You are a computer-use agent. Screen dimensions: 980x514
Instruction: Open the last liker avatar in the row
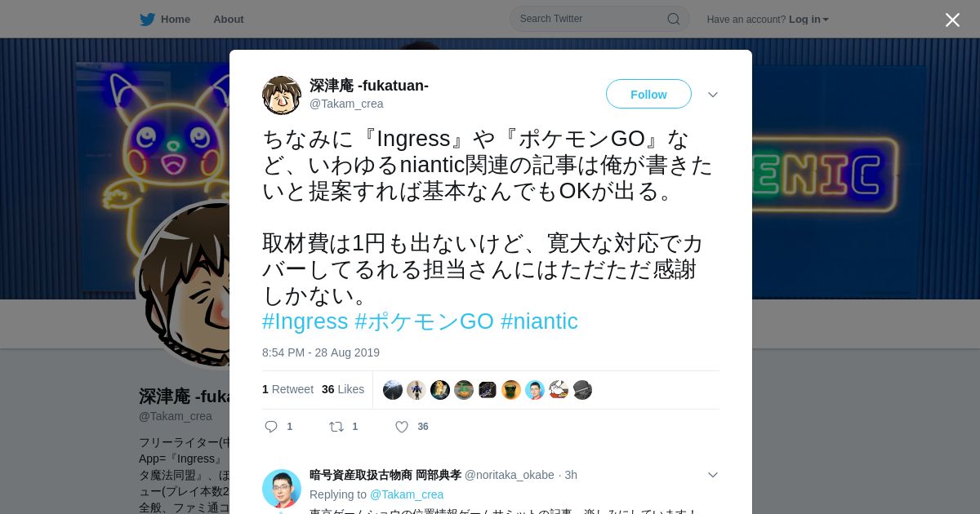pos(582,390)
